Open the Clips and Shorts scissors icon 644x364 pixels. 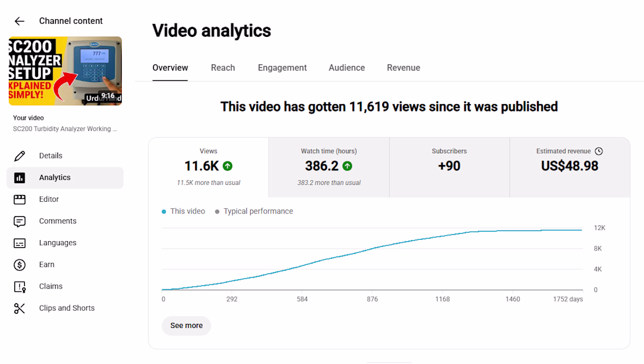19,308
